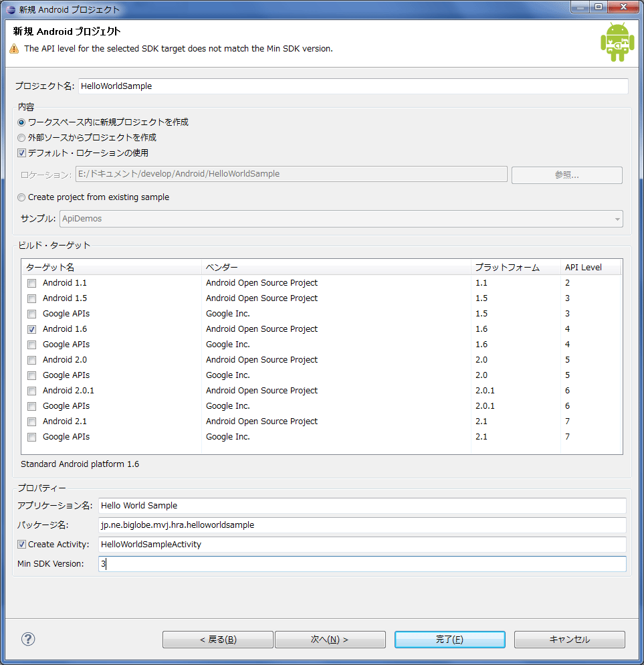This screenshot has width=644, height=665.
Task: Click the 参照... browse button
Action: point(567,175)
